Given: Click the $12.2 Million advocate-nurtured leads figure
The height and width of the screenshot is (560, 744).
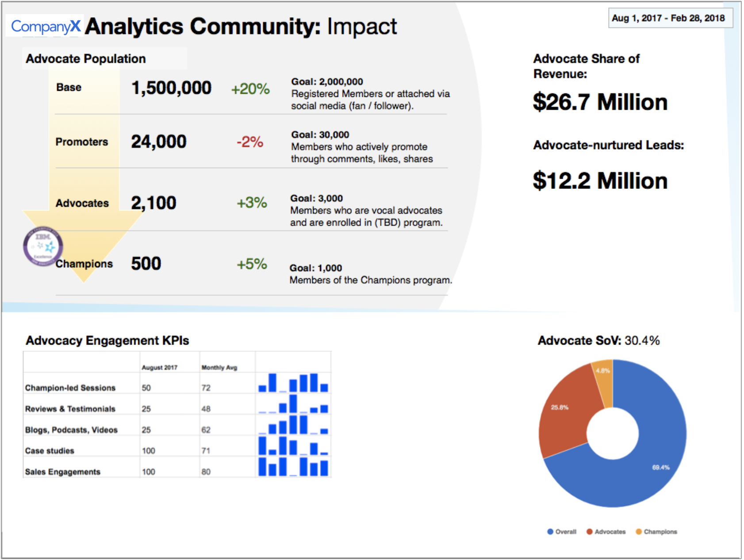Looking at the screenshot, I should coord(600,181).
